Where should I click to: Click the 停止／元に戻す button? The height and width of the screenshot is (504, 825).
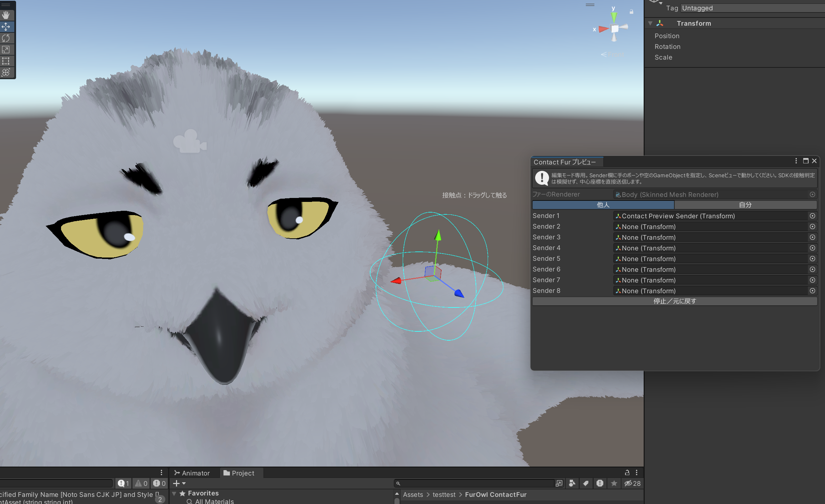(675, 301)
